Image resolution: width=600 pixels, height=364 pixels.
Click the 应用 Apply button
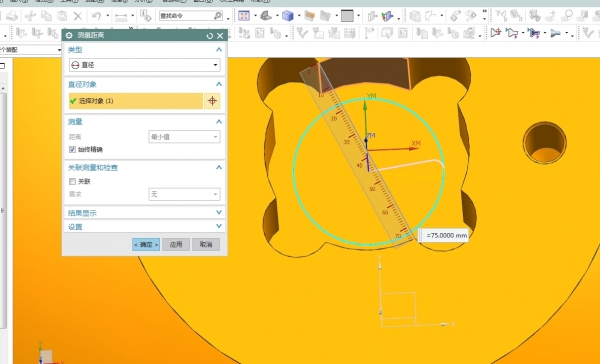tap(176, 245)
